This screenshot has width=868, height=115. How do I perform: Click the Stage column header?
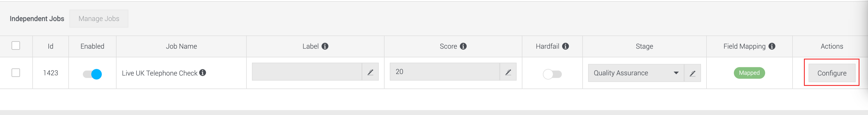[644, 46]
